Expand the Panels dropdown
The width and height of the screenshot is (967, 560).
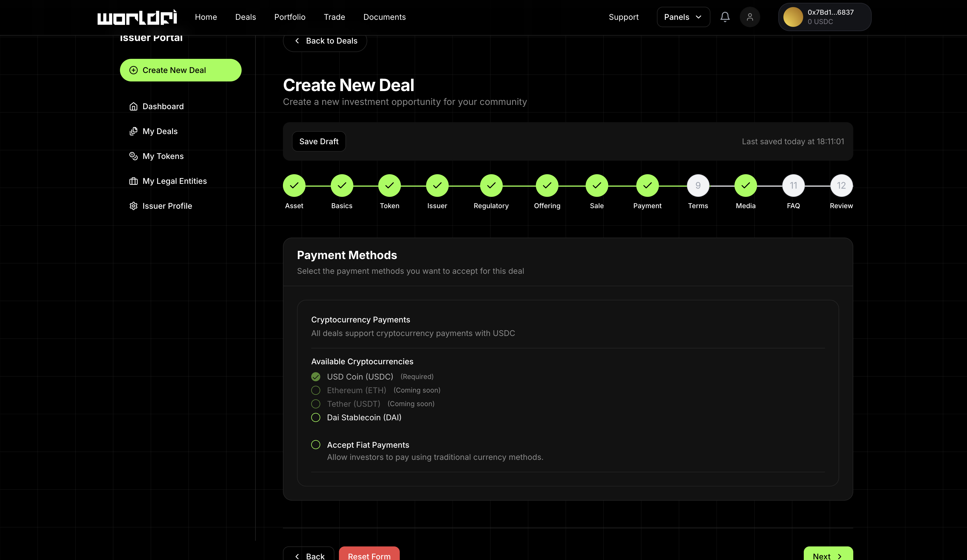[683, 17]
